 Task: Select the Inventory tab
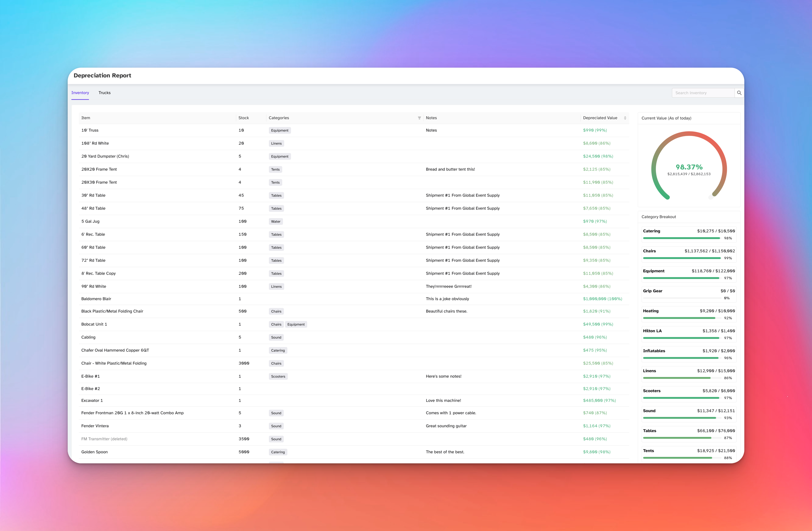tap(80, 92)
